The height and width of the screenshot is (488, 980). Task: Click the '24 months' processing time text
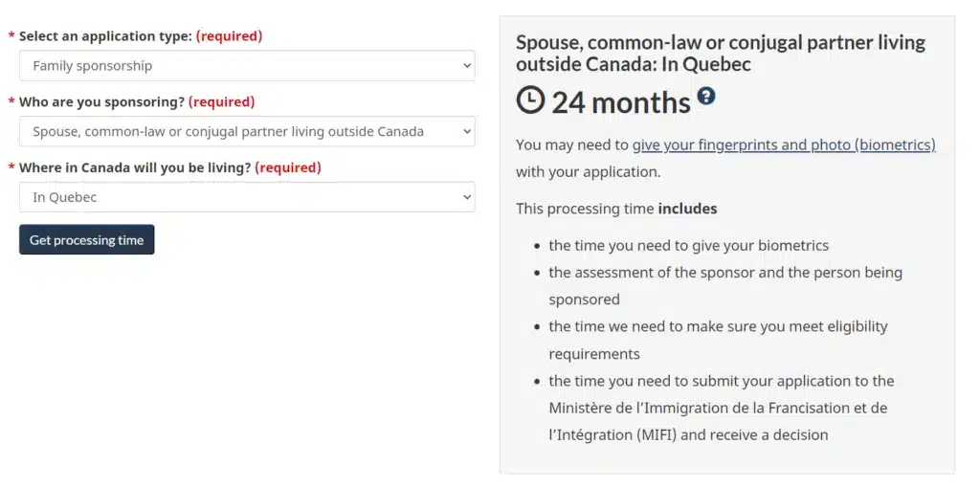(621, 102)
